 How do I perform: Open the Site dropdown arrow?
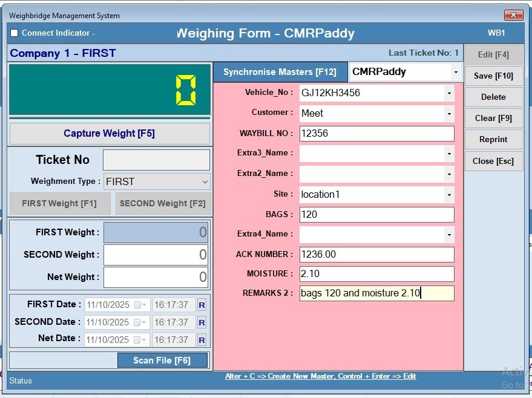(x=448, y=194)
